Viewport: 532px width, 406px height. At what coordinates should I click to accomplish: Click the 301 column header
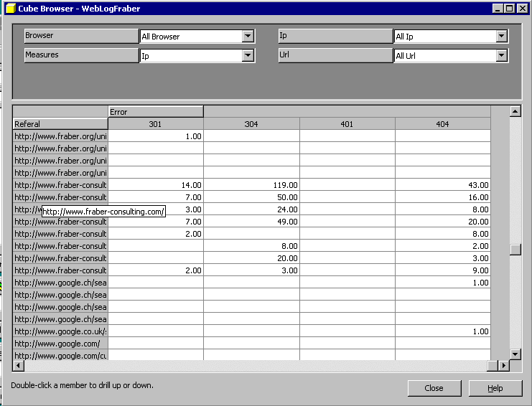(156, 124)
